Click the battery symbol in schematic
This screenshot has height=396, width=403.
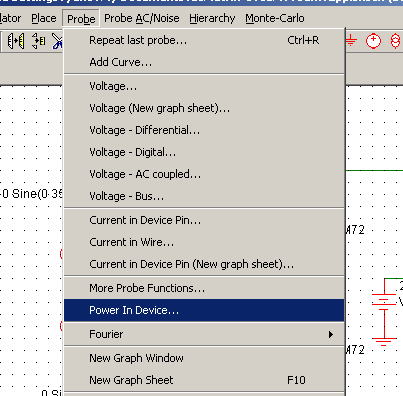point(384,302)
